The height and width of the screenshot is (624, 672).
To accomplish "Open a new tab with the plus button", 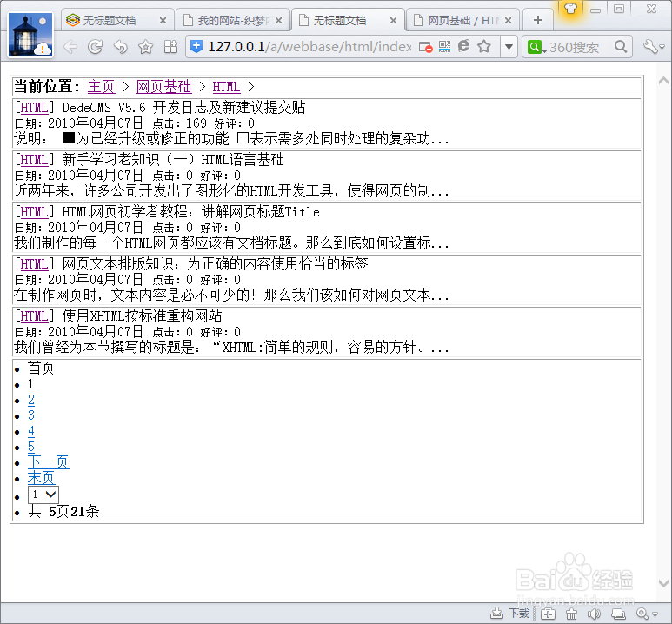I will coord(538,20).
